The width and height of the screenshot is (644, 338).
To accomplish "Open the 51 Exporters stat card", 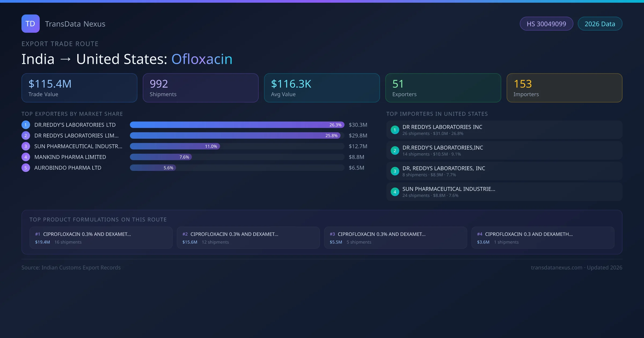I will pos(443,88).
